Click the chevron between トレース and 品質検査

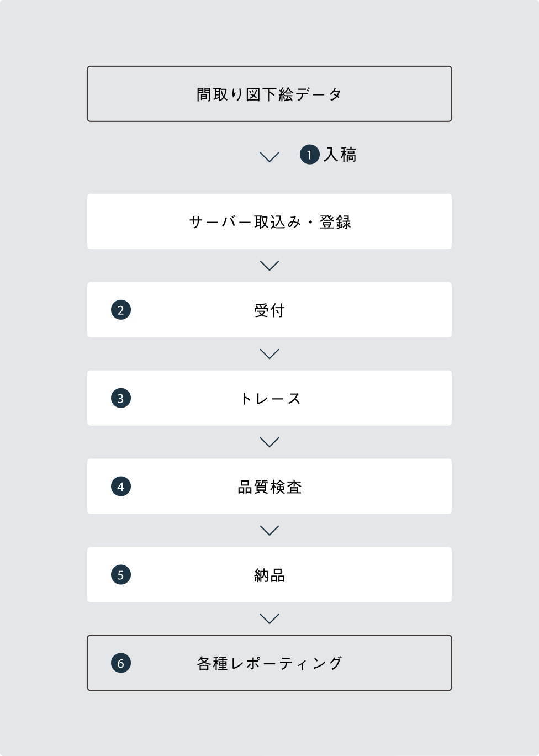tap(269, 442)
